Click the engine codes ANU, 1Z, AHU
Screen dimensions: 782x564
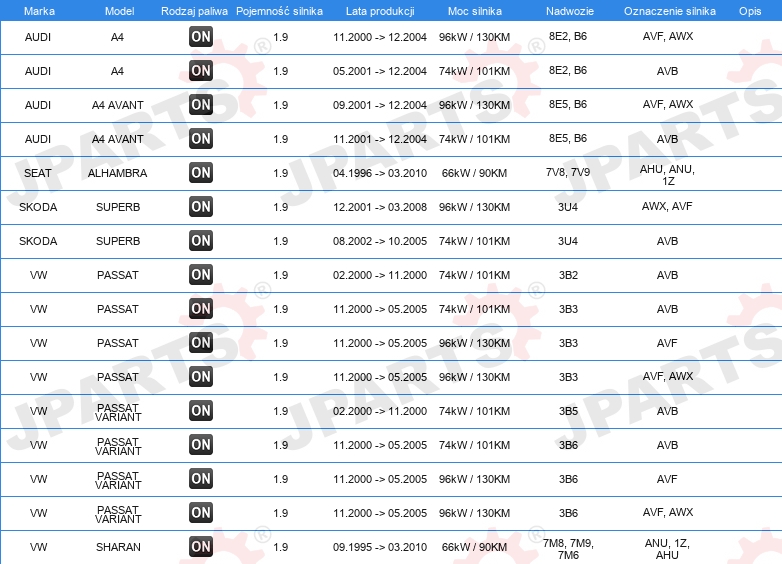coord(667,549)
